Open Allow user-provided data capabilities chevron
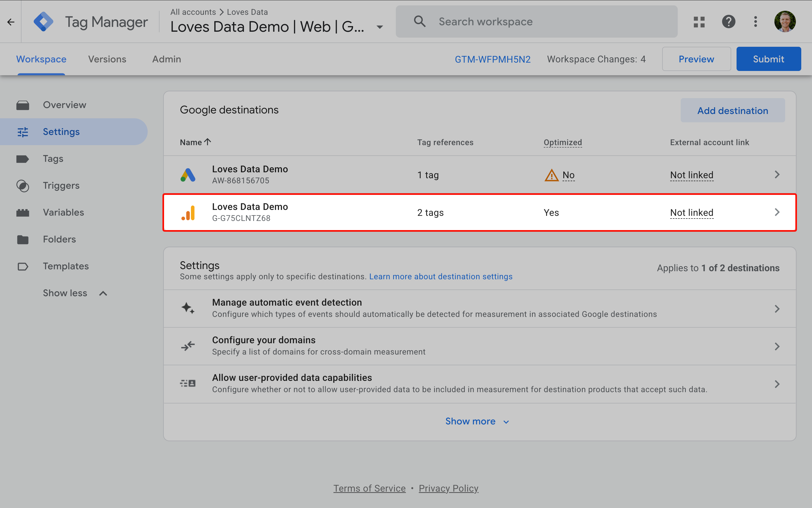The width and height of the screenshot is (812, 508). [777, 384]
